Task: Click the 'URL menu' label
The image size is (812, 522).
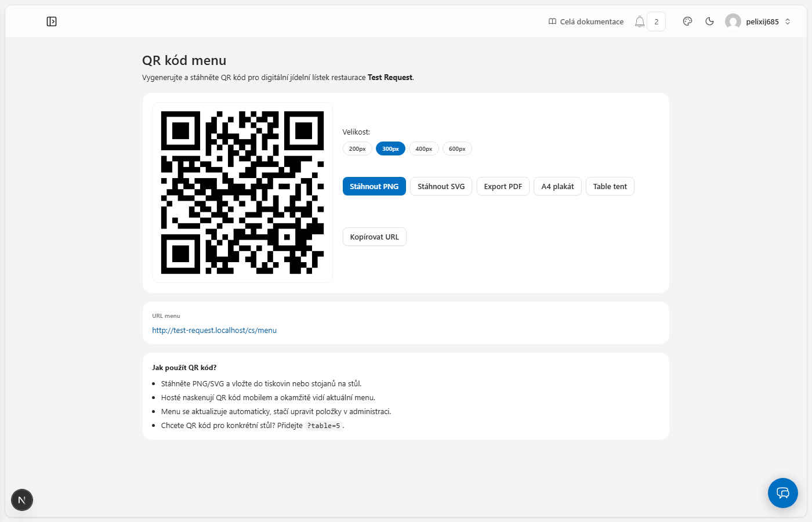Action: (x=166, y=316)
